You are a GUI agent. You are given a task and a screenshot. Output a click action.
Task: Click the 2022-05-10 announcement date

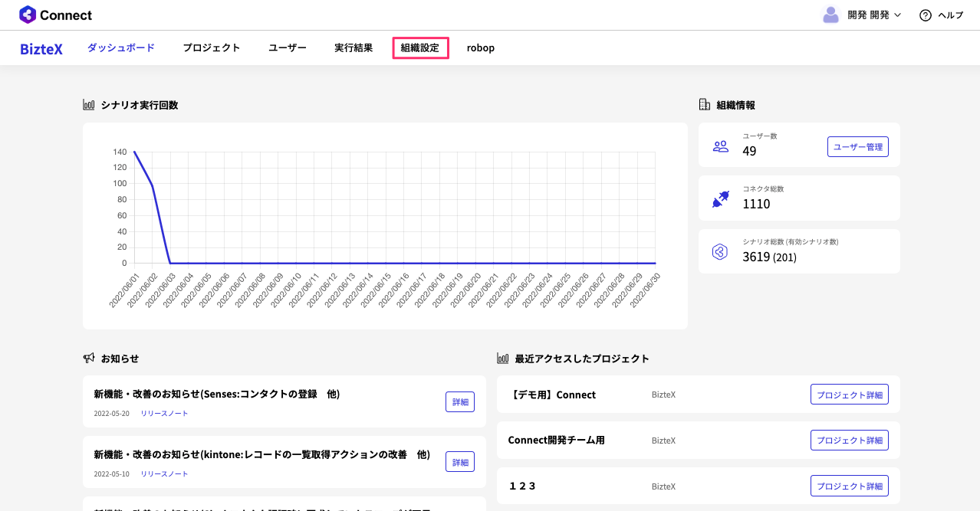point(111,474)
